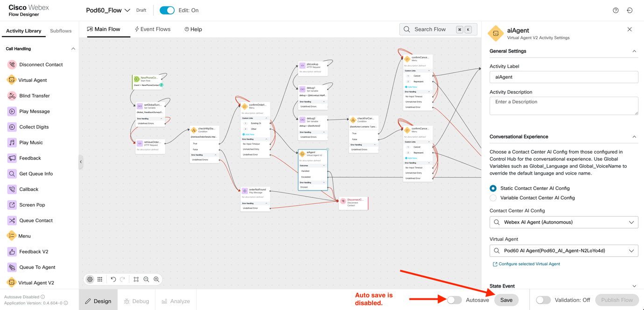The image size is (644, 310).
Task: Switch to the Event Flows tab
Action: pos(153,29)
